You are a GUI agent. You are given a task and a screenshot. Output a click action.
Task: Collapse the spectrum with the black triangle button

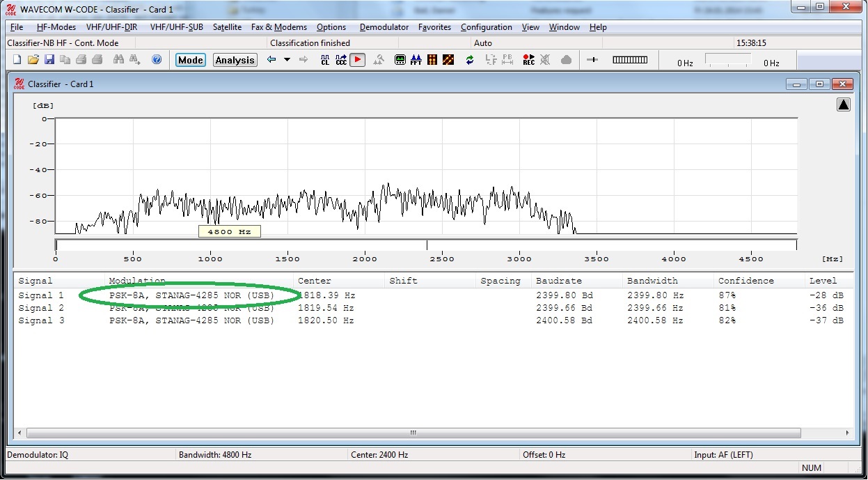[844, 104]
